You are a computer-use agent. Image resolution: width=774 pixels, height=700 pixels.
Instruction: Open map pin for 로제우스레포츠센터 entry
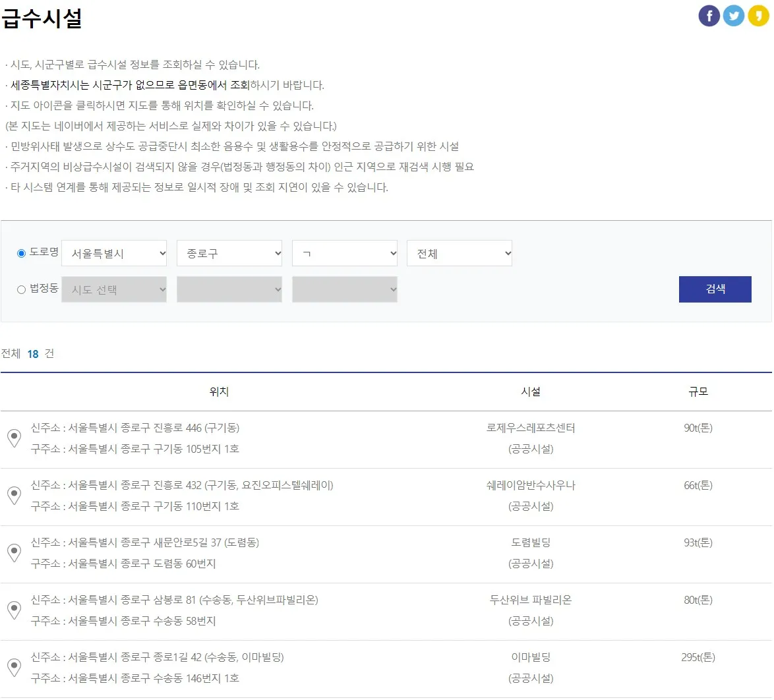point(14,438)
